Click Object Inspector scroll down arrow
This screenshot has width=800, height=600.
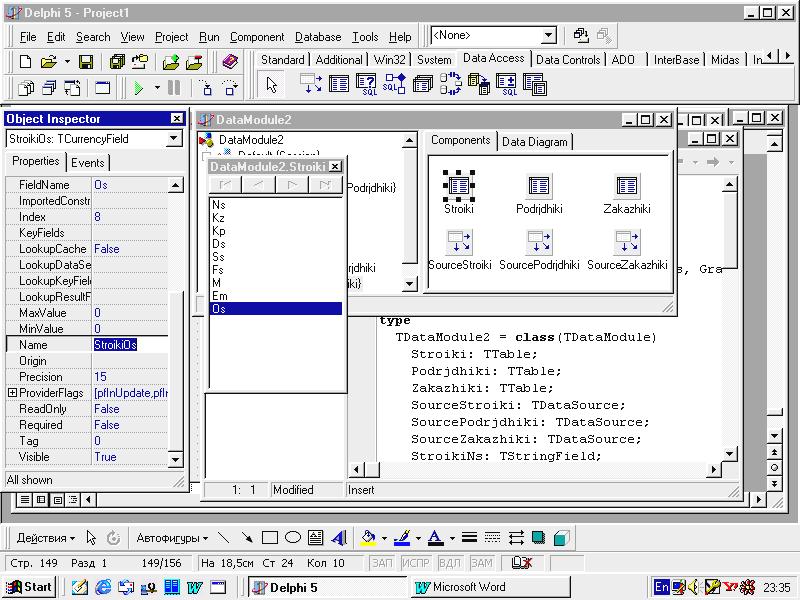tap(175, 459)
